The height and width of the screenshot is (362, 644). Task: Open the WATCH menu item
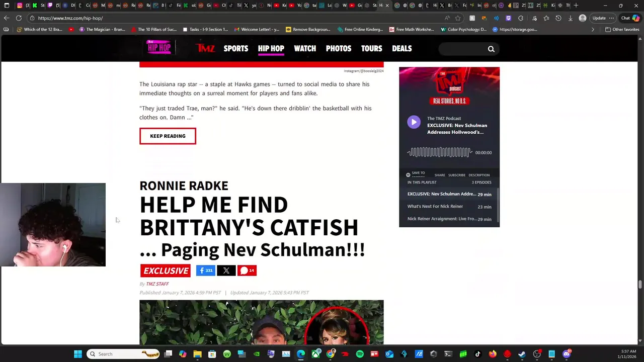click(305, 48)
